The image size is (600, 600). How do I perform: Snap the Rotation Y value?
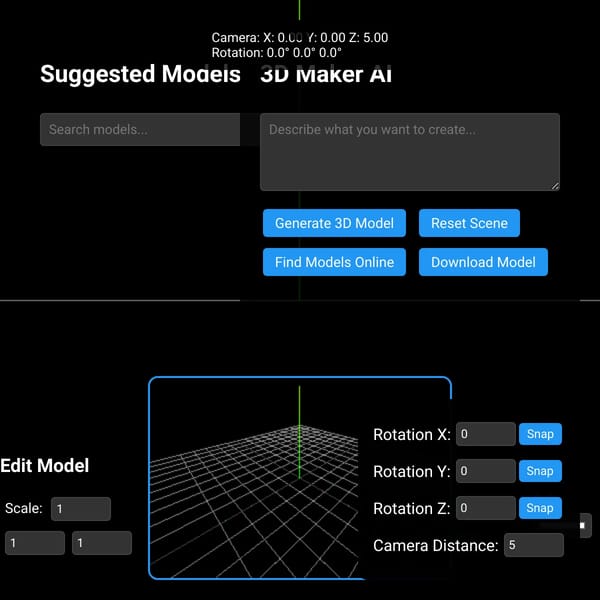point(540,471)
